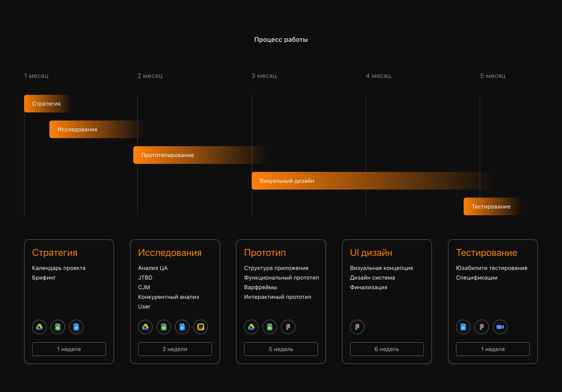This screenshot has width=562, height=392.
Task: Click Figma icon in UI дизайн card
Action: (357, 327)
